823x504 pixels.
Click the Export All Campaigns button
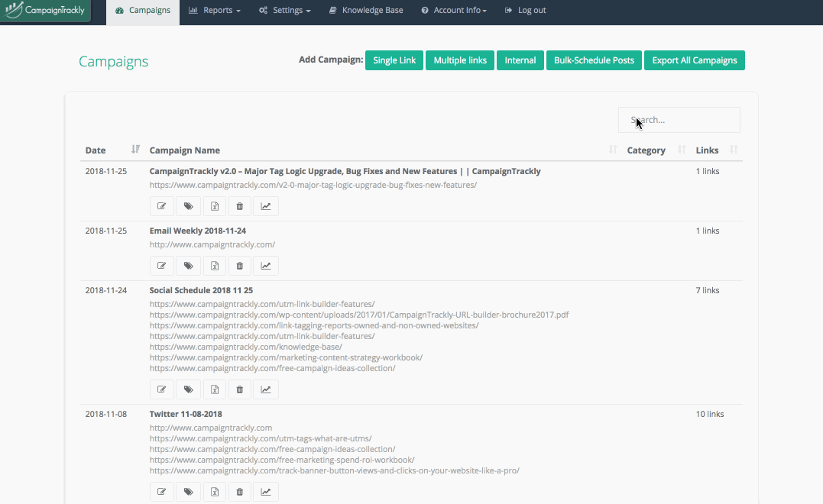(x=694, y=60)
